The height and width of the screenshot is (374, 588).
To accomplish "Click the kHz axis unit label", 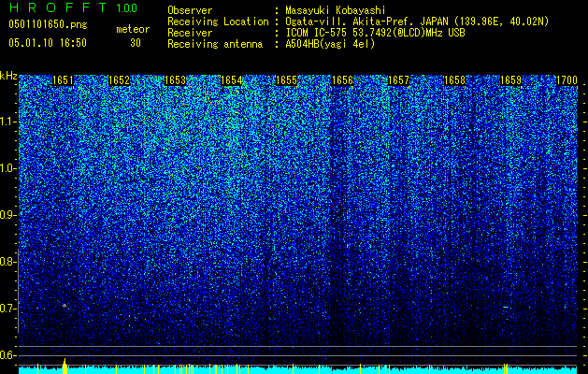I will [8, 76].
